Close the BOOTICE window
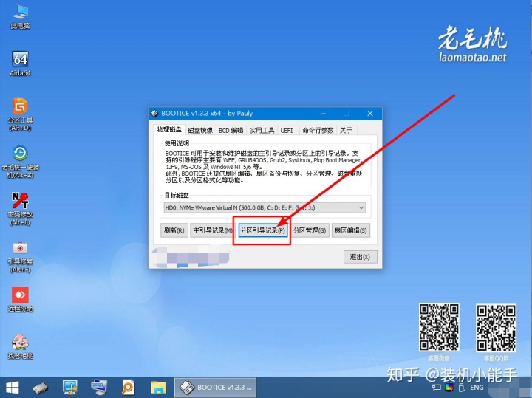Viewport: 532px width, 398px height. point(370,114)
